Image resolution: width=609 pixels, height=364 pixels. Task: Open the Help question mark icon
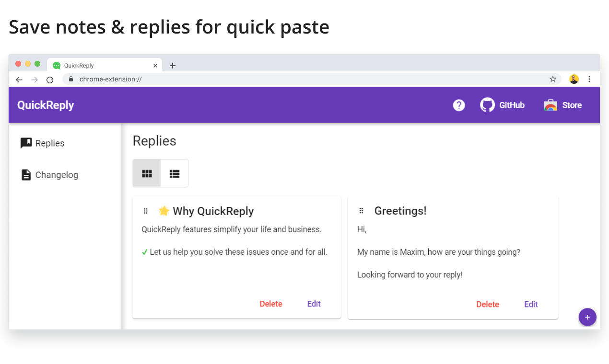click(x=459, y=105)
